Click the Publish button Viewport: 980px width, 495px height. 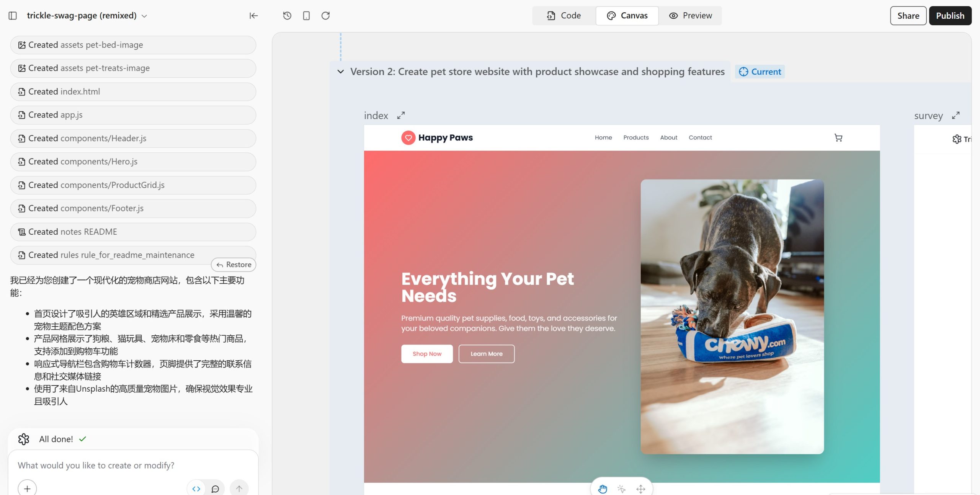tap(950, 16)
